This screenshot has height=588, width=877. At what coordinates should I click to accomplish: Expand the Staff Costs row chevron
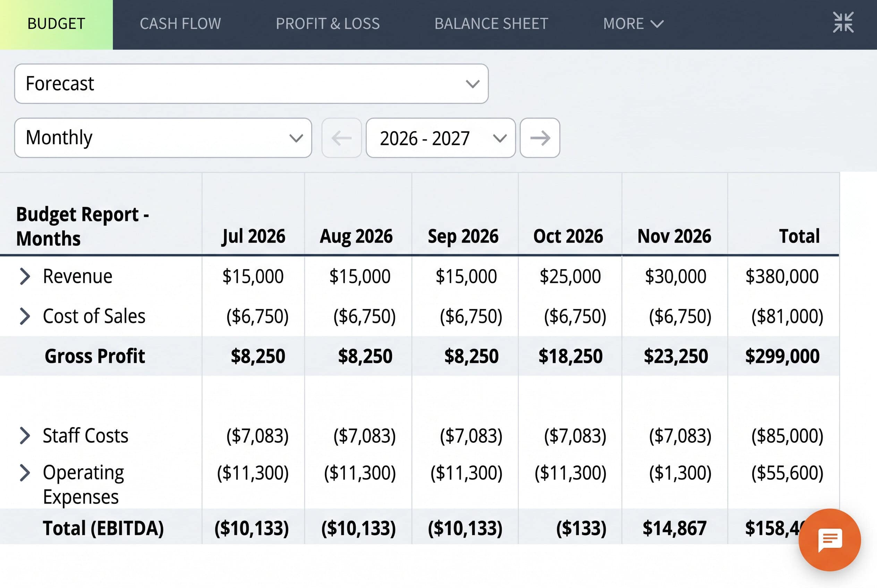coord(25,436)
